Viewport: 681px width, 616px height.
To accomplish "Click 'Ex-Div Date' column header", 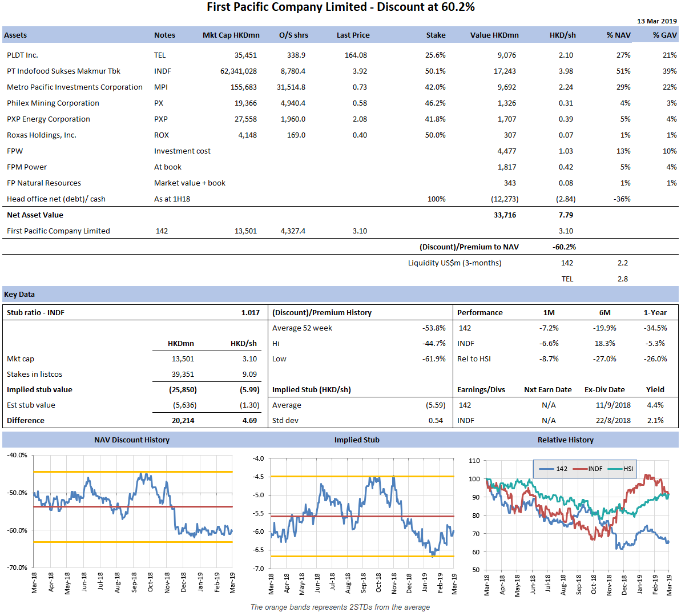I will point(605,390).
